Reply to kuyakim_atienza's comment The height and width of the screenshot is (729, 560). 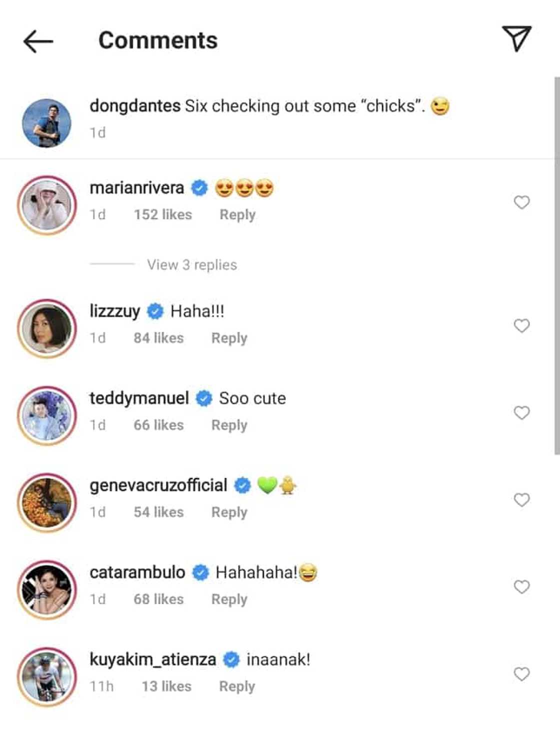(237, 686)
